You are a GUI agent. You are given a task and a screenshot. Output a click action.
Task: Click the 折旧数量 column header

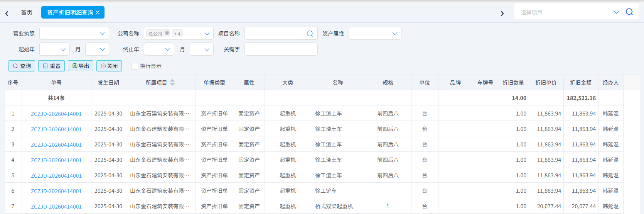513,82
